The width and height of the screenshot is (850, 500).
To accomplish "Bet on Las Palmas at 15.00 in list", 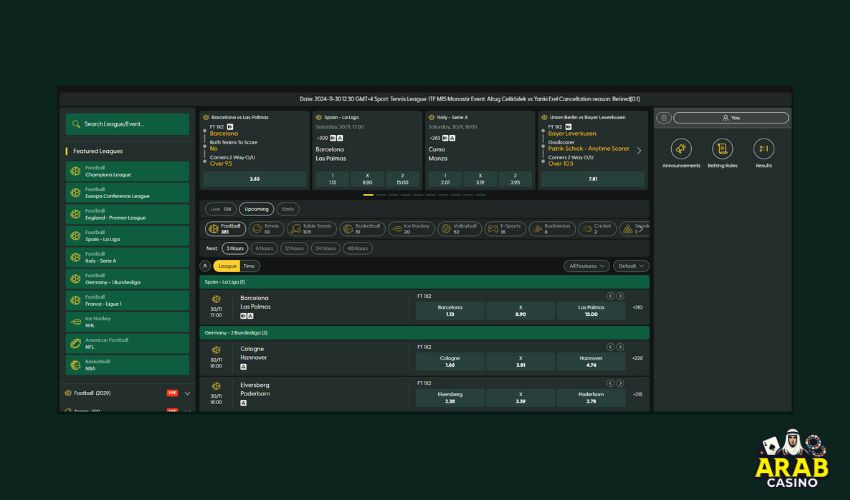I will pos(591,311).
